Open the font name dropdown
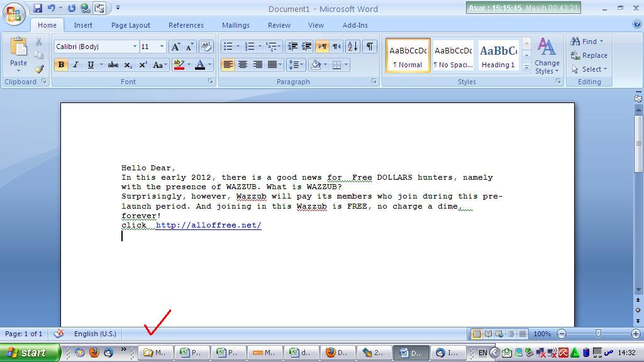Image resolution: width=644 pixels, height=362 pixels. 135,47
